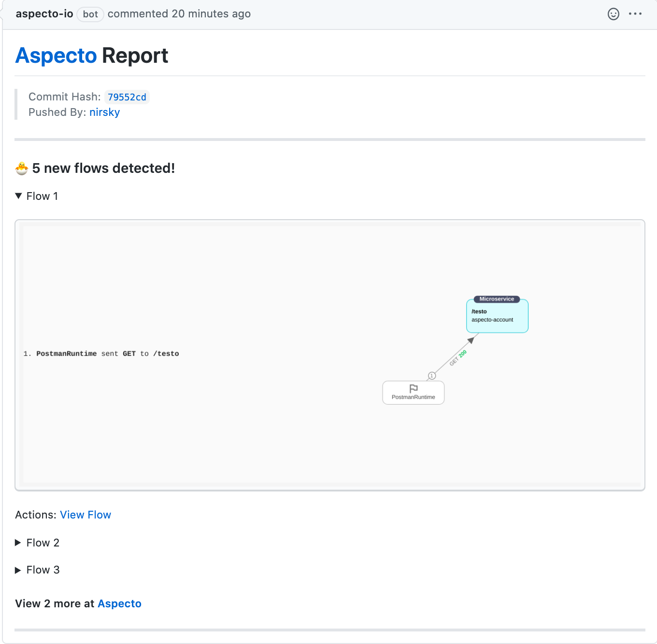The height and width of the screenshot is (644, 657).
Task: Click the PostmanRuntime node in the flow diagram
Action: click(x=413, y=392)
